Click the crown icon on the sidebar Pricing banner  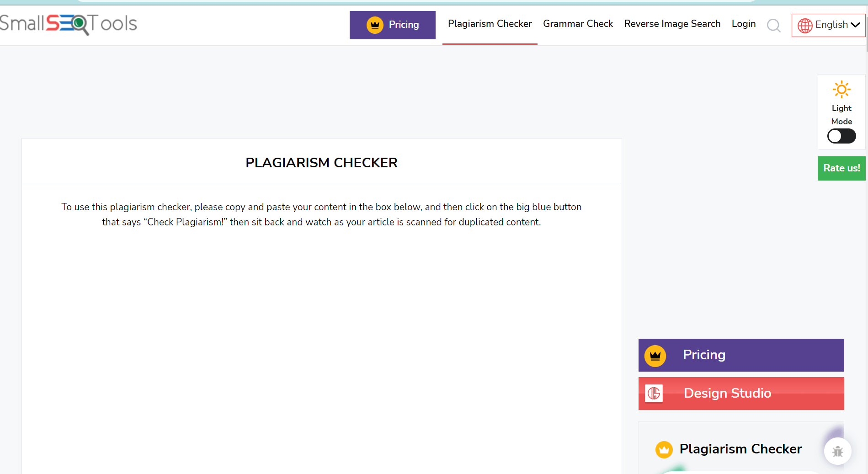coord(655,355)
